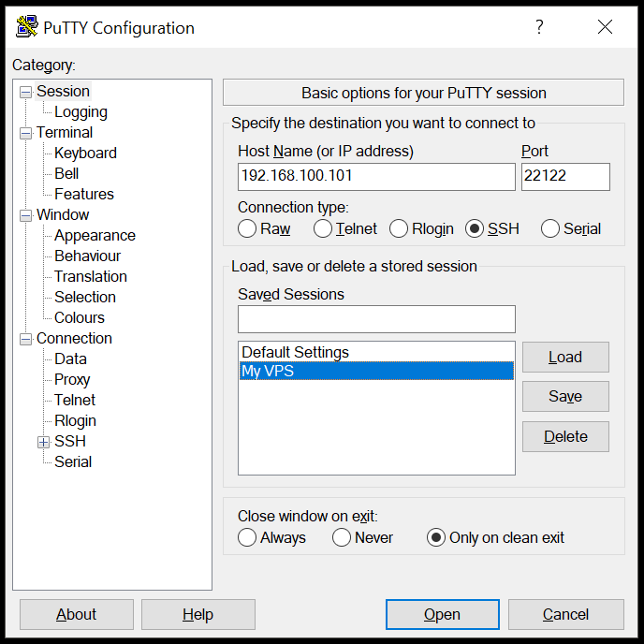Open the Telnet category in tree
Viewport: 644px width, 644px height.
pos(75,400)
